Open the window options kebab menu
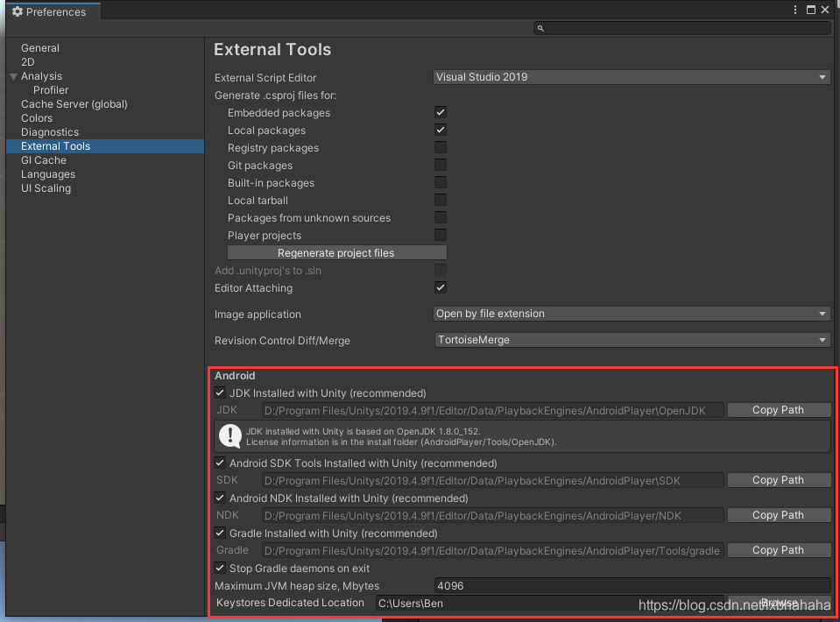840x622 pixels. coord(795,10)
